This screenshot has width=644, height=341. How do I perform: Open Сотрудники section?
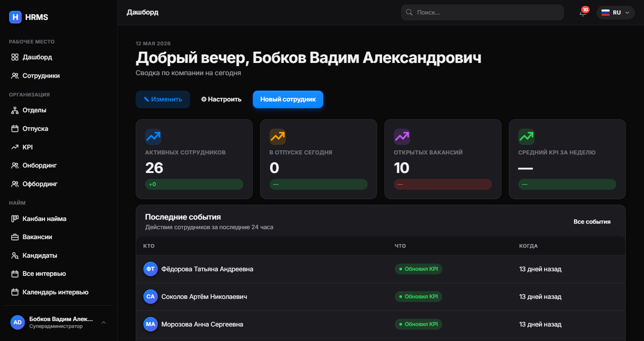click(x=58, y=76)
